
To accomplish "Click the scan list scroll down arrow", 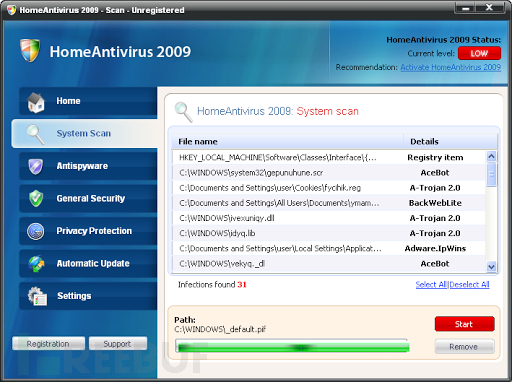I will [491, 266].
